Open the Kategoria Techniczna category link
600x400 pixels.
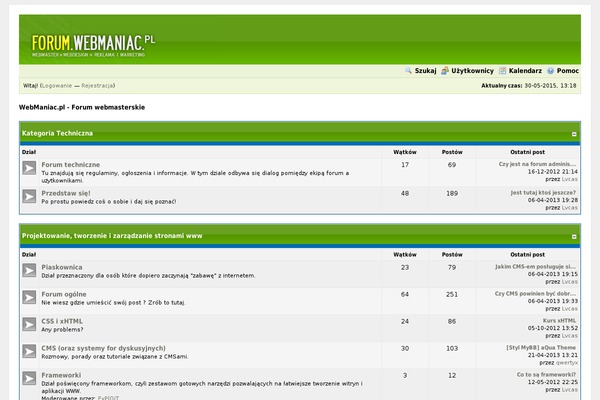tap(57, 133)
